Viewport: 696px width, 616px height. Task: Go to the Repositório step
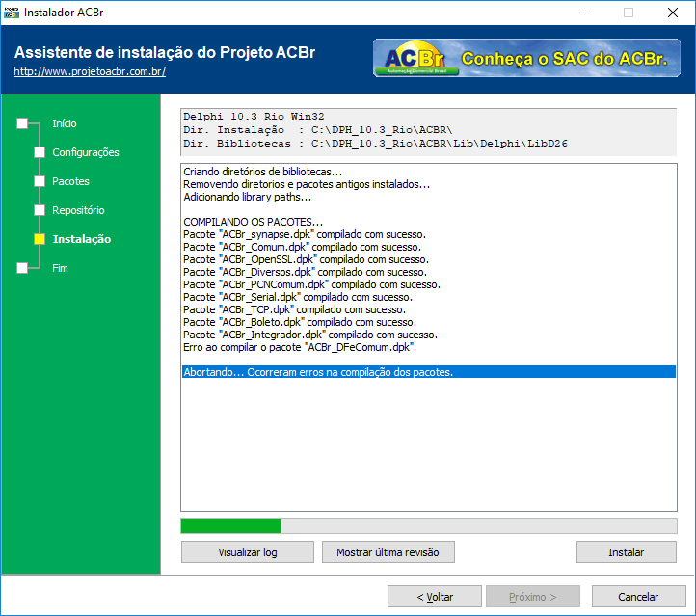tap(78, 210)
